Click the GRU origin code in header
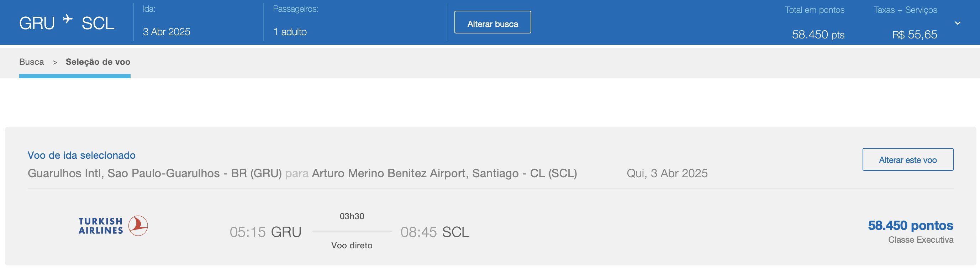 37,23
